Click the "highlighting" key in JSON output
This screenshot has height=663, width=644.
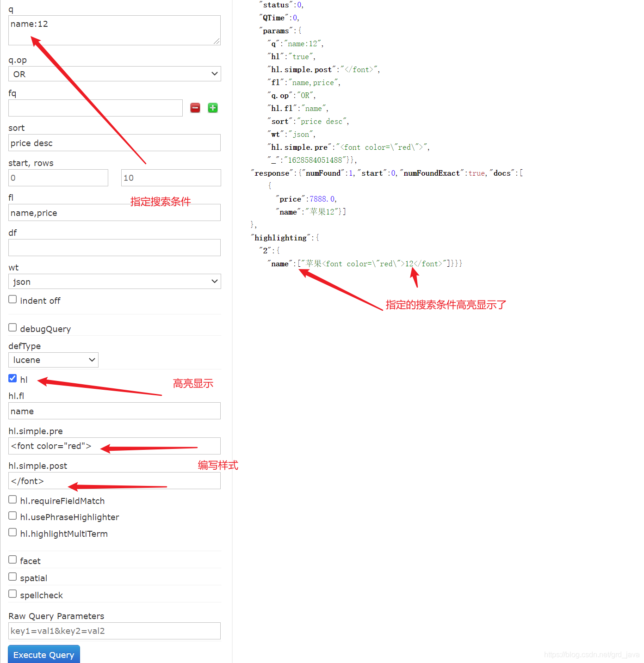(x=280, y=238)
